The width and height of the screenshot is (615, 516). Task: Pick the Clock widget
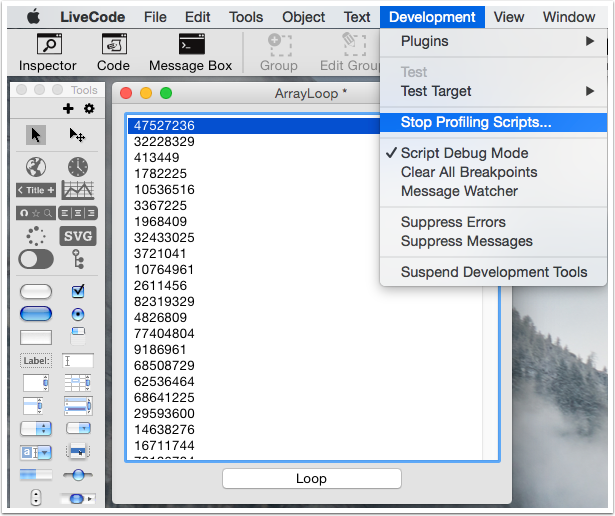[78, 167]
